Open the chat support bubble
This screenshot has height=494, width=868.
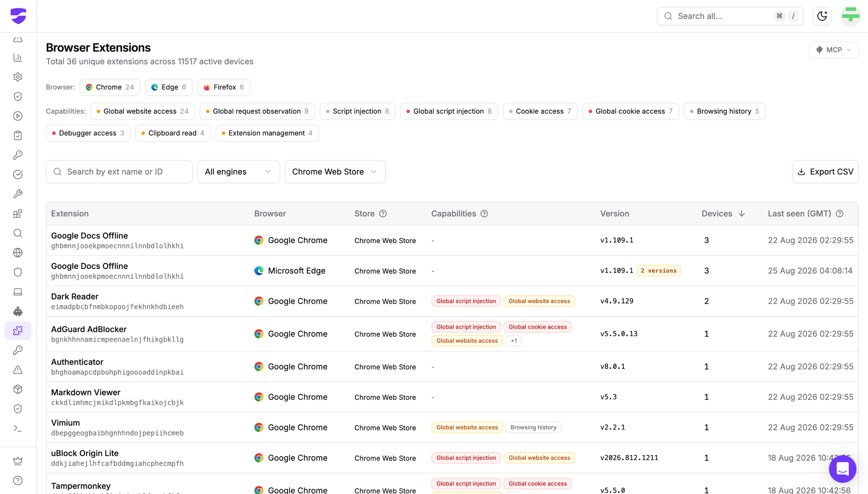coord(843,469)
